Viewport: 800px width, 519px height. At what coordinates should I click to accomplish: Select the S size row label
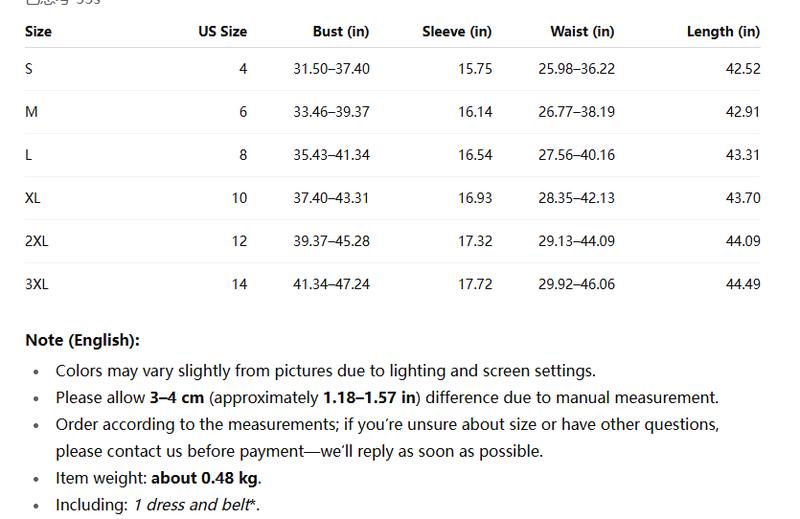pyautogui.click(x=29, y=69)
